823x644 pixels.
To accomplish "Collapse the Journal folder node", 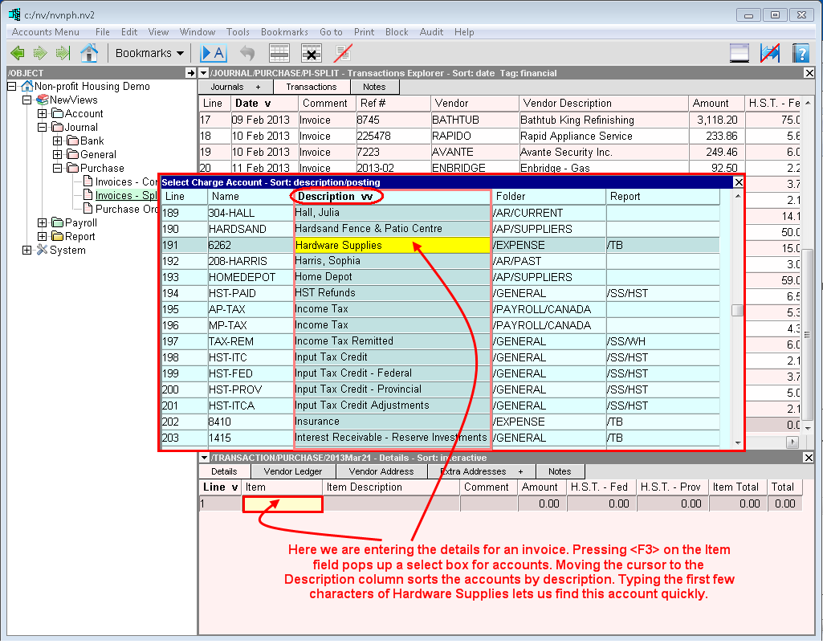I will pyautogui.click(x=43, y=128).
